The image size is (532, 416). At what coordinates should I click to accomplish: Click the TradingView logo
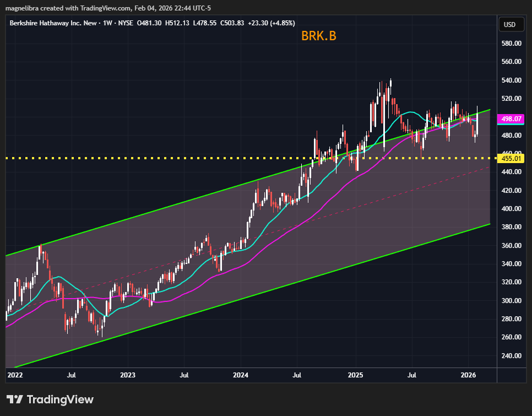[x=50, y=399]
